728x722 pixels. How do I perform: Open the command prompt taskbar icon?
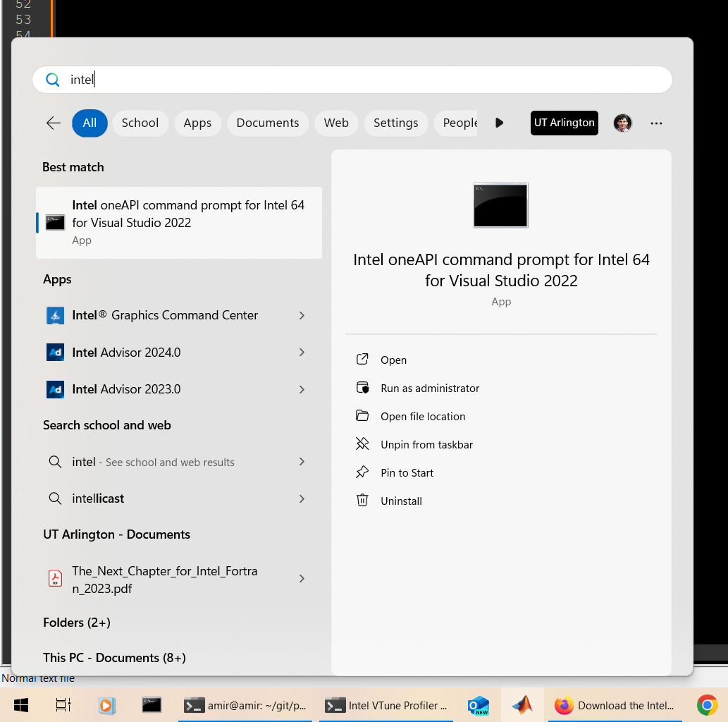pyautogui.click(x=152, y=705)
